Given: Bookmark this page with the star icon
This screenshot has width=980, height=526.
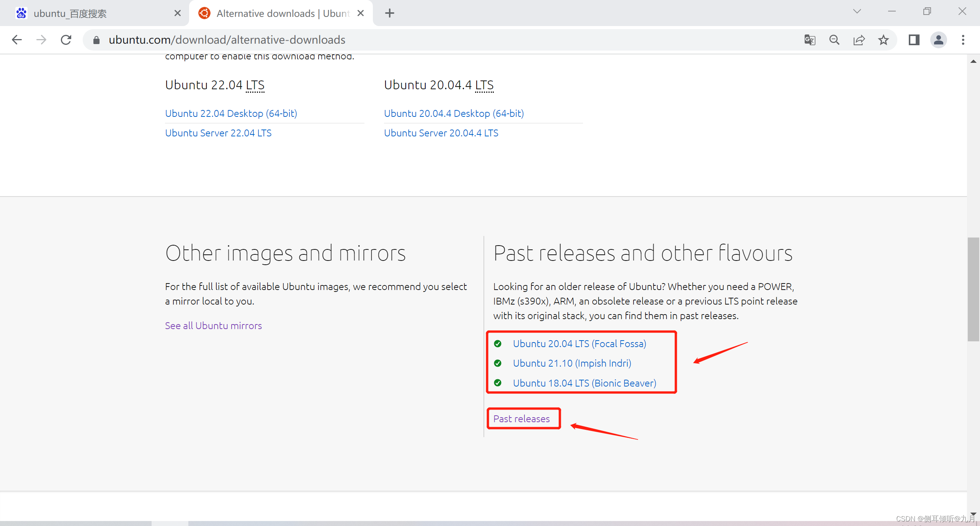Looking at the screenshot, I should (x=884, y=40).
